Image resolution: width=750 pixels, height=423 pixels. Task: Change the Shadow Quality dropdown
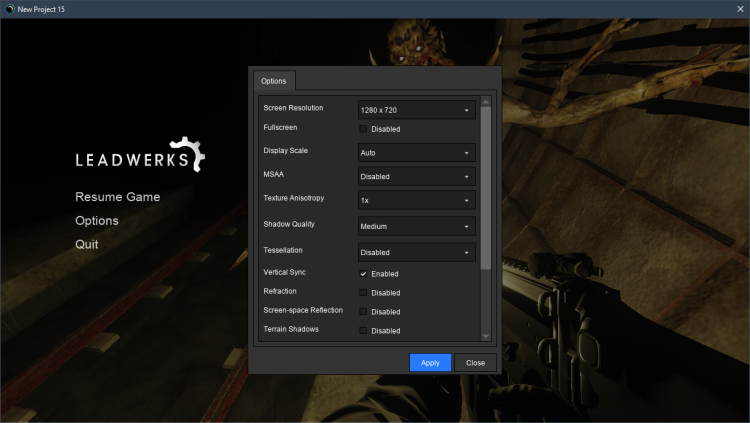click(x=416, y=227)
